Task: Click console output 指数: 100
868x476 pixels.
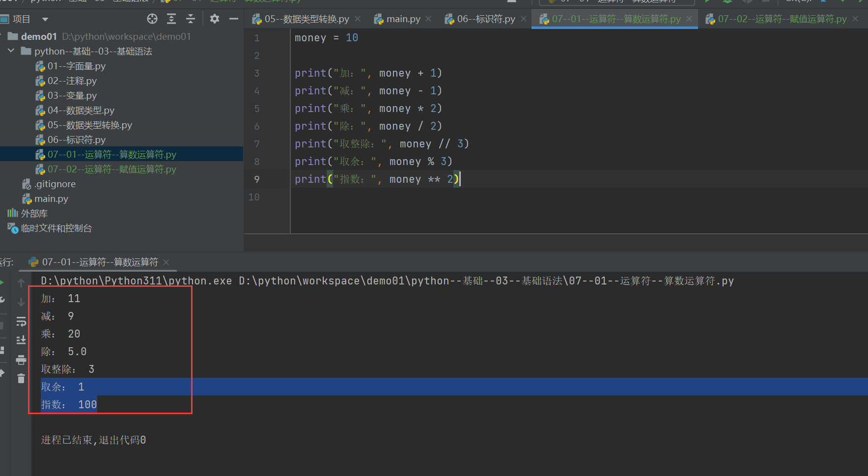Action: click(69, 405)
